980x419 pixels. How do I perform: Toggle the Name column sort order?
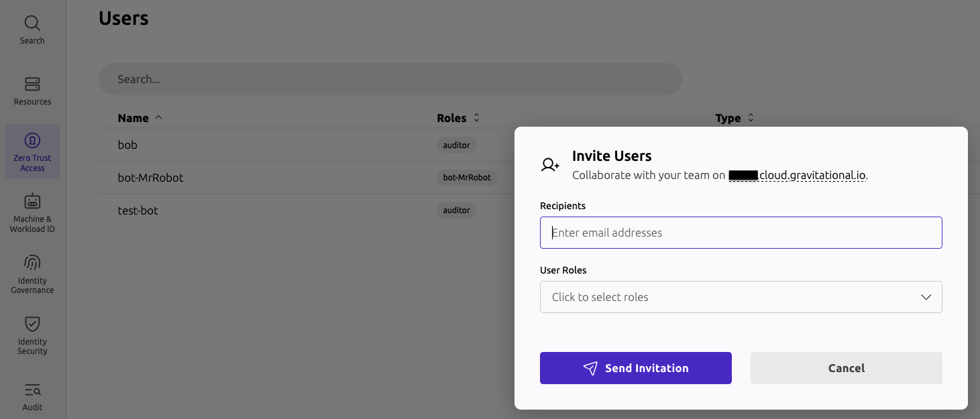click(139, 117)
